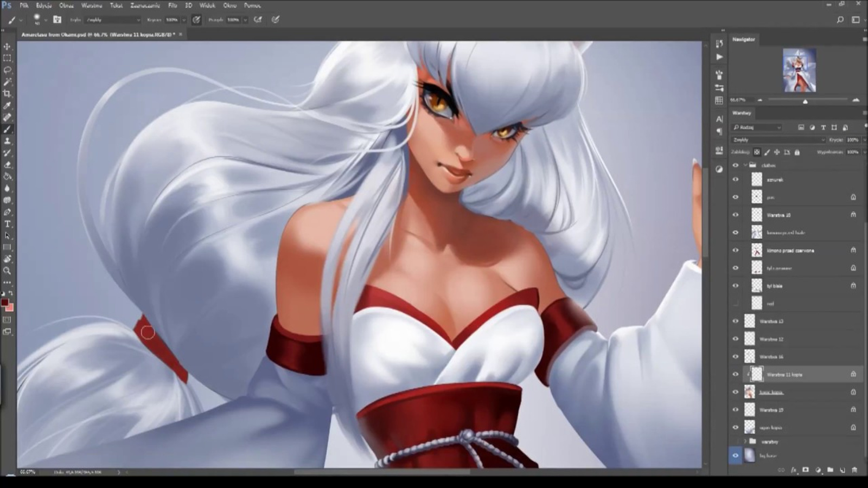This screenshot has width=868, height=488.
Task: Select the Lasso tool
Action: 7,70
